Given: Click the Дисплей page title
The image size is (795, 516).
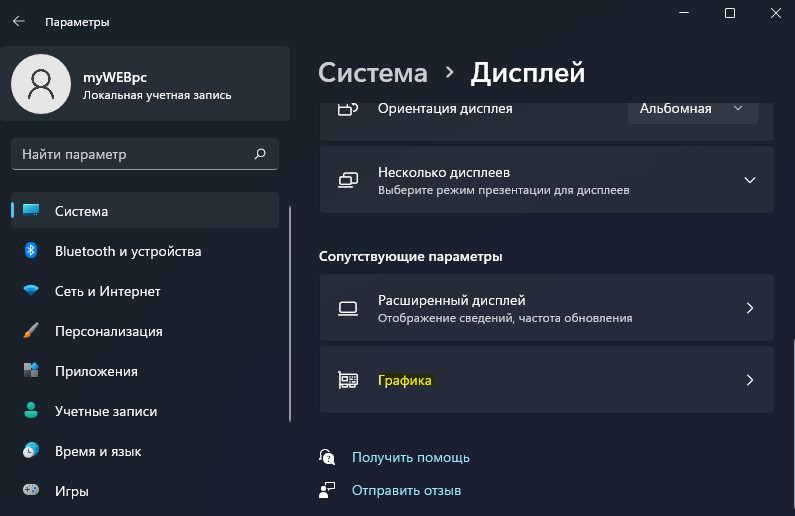Looking at the screenshot, I should (528, 72).
